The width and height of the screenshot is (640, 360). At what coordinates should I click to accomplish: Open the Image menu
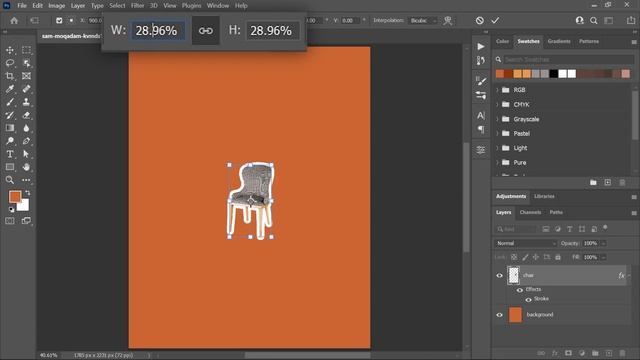click(x=57, y=6)
